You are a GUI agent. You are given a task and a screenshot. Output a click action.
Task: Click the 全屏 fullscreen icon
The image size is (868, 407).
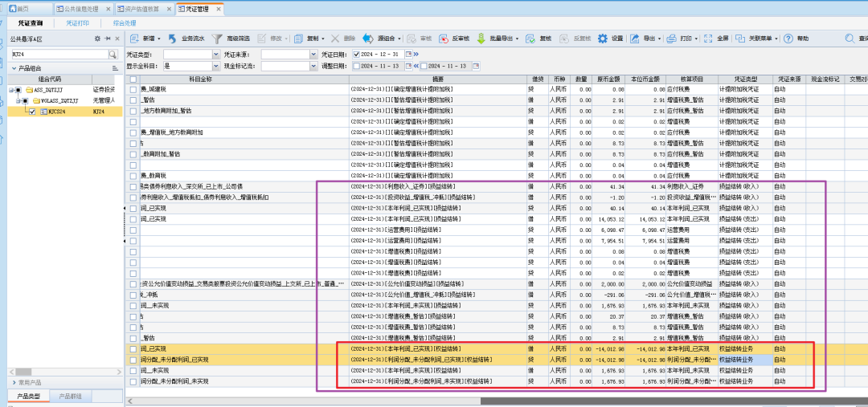click(x=710, y=38)
